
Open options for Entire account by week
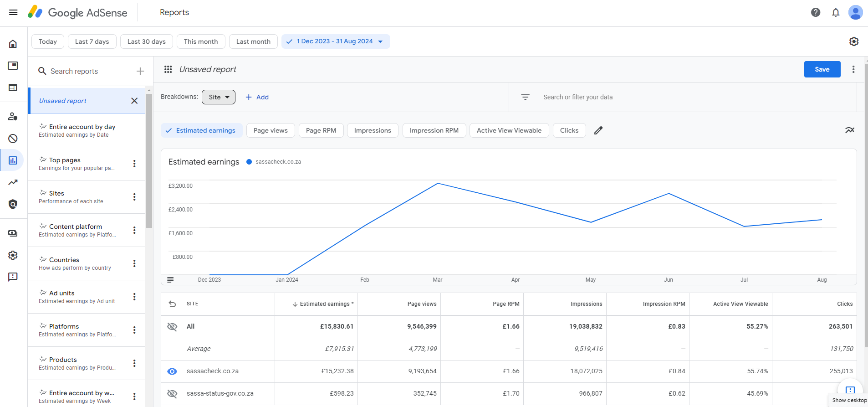[134, 397]
